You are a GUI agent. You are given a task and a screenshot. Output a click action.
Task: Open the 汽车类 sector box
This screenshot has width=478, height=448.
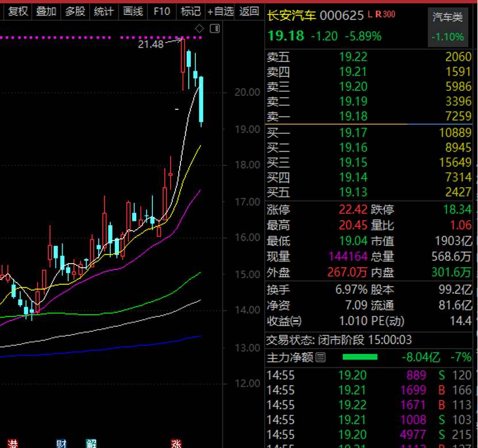[x=448, y=28]
